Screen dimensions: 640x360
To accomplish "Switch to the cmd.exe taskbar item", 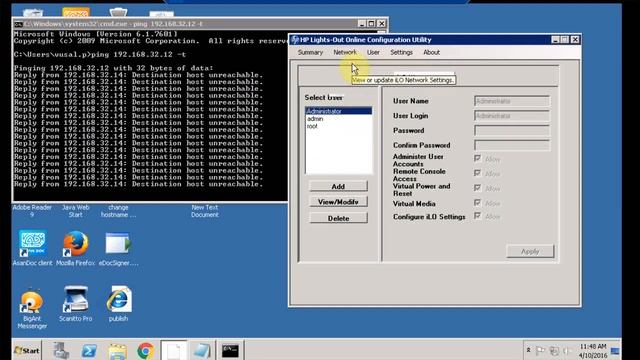I will [230, 350].
